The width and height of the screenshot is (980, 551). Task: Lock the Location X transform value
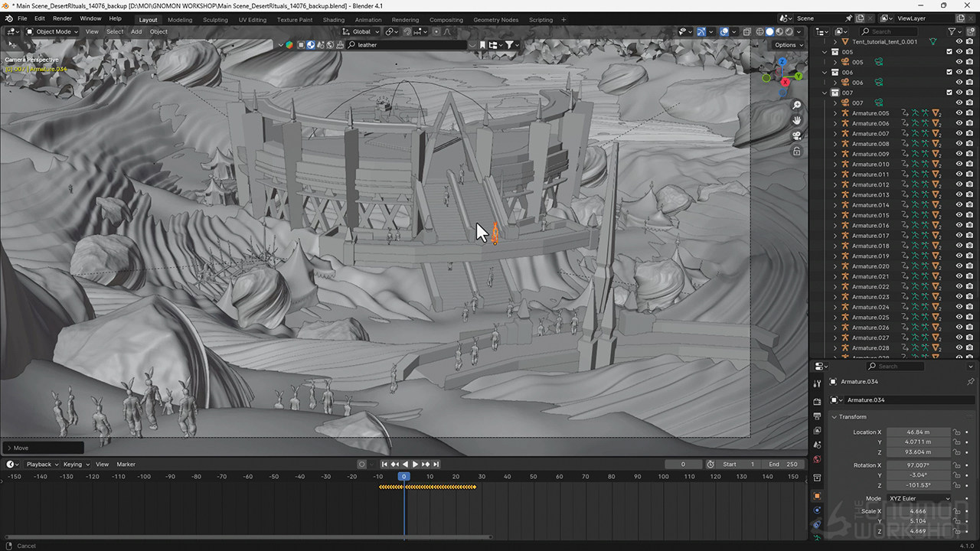click(956, 432)
